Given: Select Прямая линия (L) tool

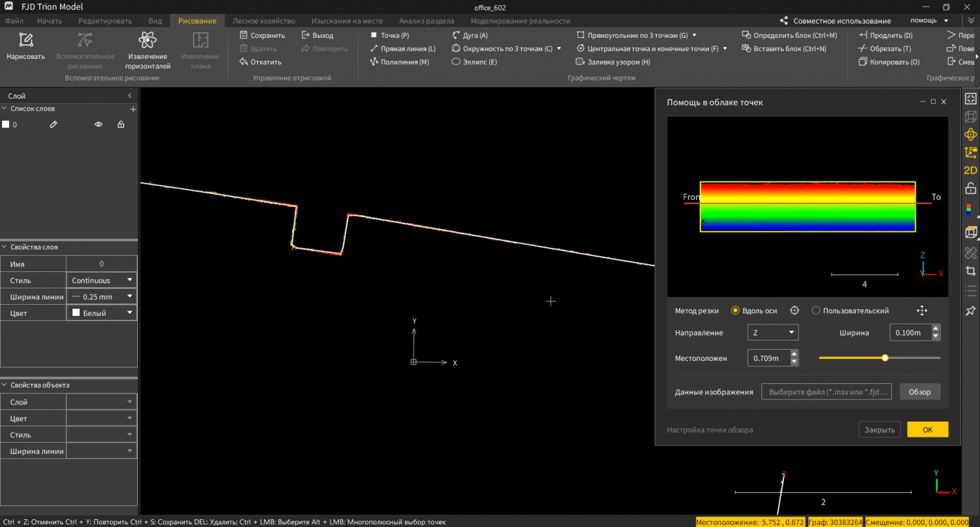Looking at the screenshot, I should click(402, 48).
